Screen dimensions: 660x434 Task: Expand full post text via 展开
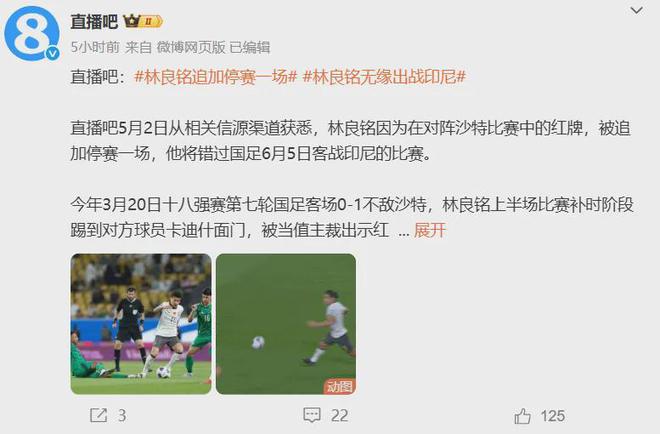click(x=430, y=230)
